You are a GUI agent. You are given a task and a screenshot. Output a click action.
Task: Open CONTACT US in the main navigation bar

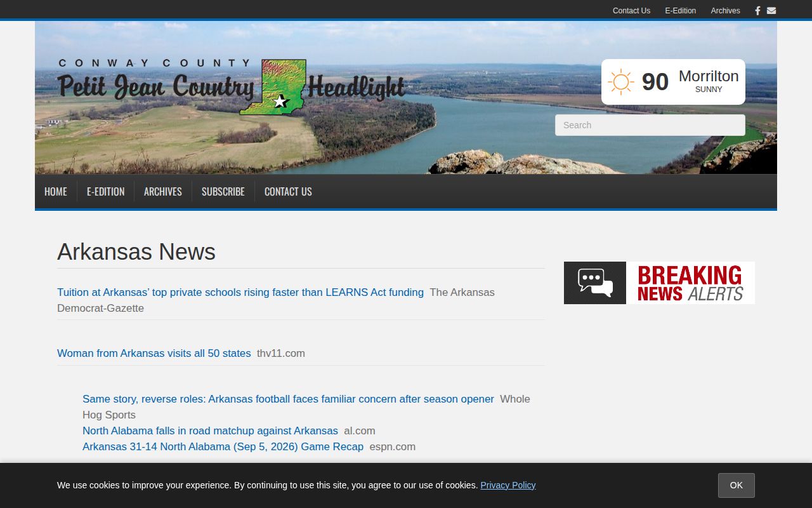tap(288, 191)
